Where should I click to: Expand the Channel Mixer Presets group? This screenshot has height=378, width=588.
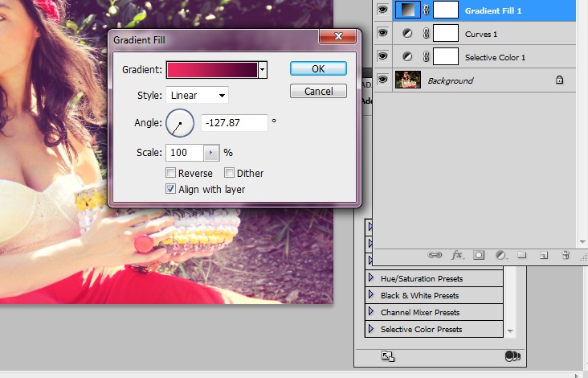click(371, 312)
